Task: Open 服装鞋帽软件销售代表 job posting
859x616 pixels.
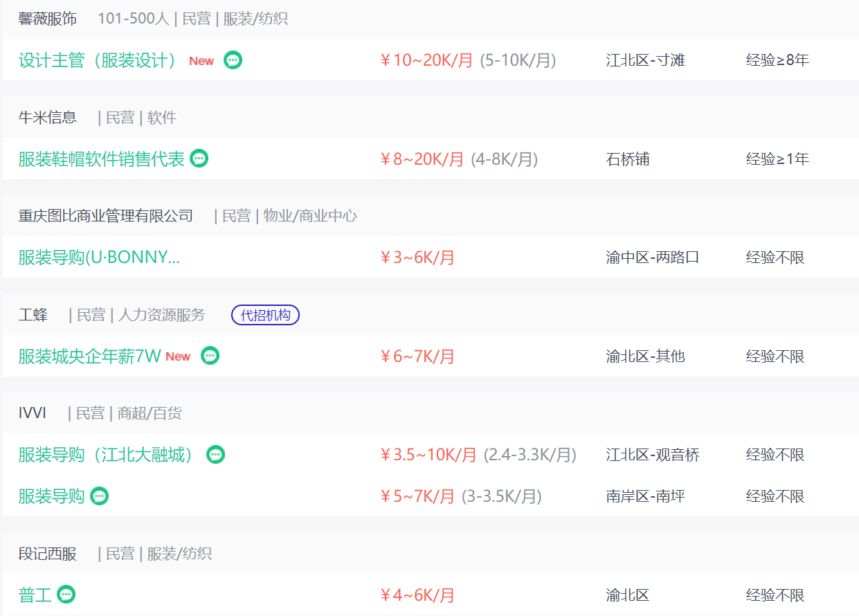Action: tap(102, 159)
